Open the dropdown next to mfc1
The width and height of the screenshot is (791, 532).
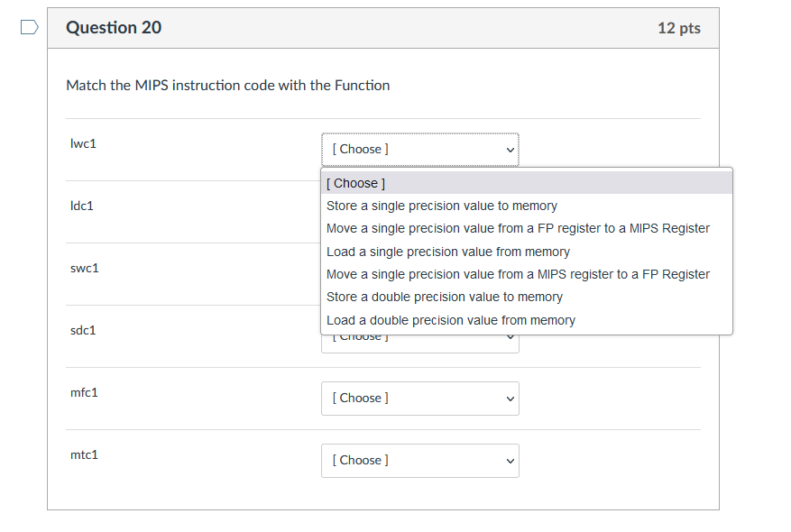pos(419,398)
